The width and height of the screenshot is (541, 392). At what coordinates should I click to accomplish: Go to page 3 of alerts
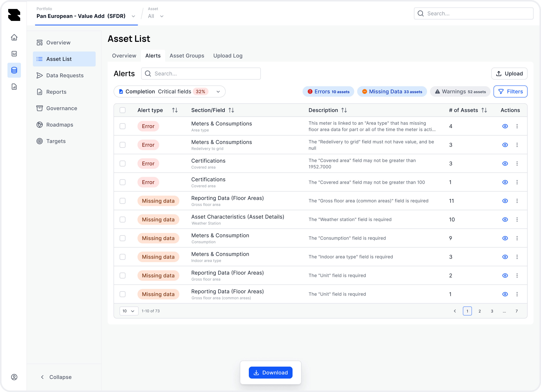point(492,311)
